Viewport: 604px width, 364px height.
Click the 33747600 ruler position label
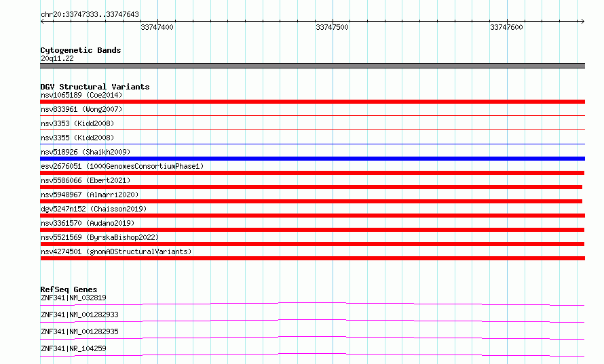point(506,27)
